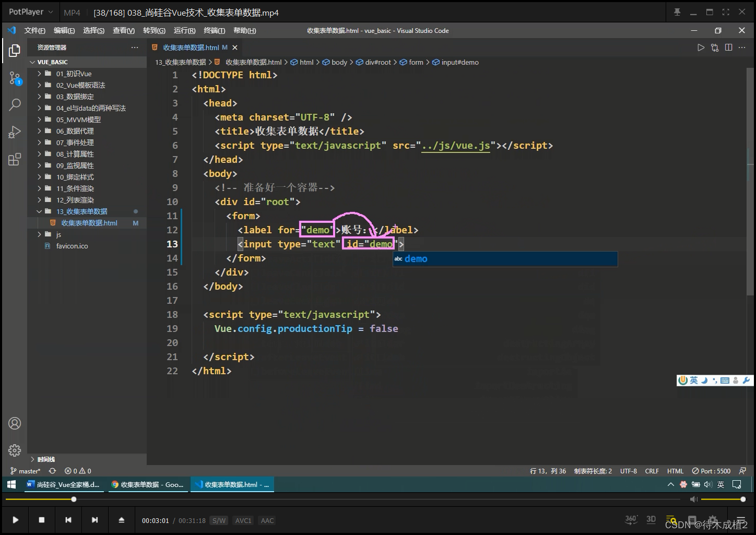756x535 pixels.
Task: Toggle 3D video mode in PotPlayer
Action: (x=651, y=519)
